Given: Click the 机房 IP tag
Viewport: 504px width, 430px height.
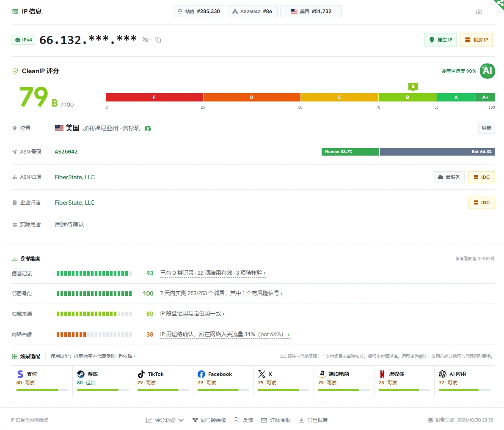Looking at the screenshot, I should pos(476,40).
